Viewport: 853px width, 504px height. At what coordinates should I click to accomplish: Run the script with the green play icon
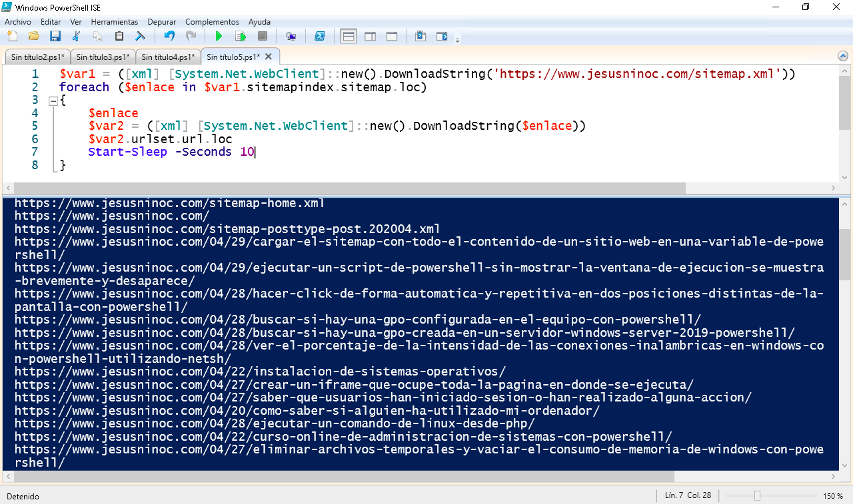click(x=218, y=37)
